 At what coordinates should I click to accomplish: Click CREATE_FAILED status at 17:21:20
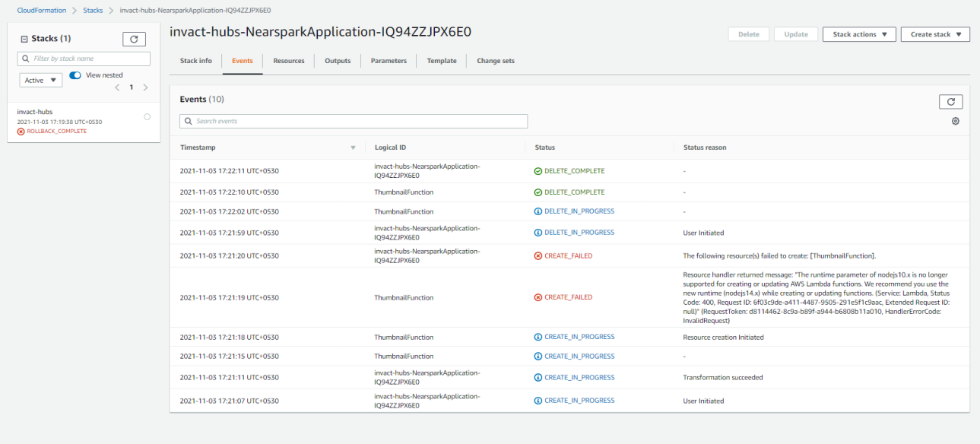(x=563, y=256)
